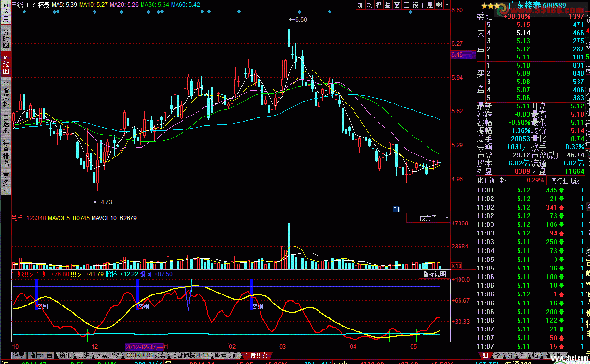The width and height of the screenshot is (590, 364).
Task: Click the 权 toolbar button
Action: 379,5
